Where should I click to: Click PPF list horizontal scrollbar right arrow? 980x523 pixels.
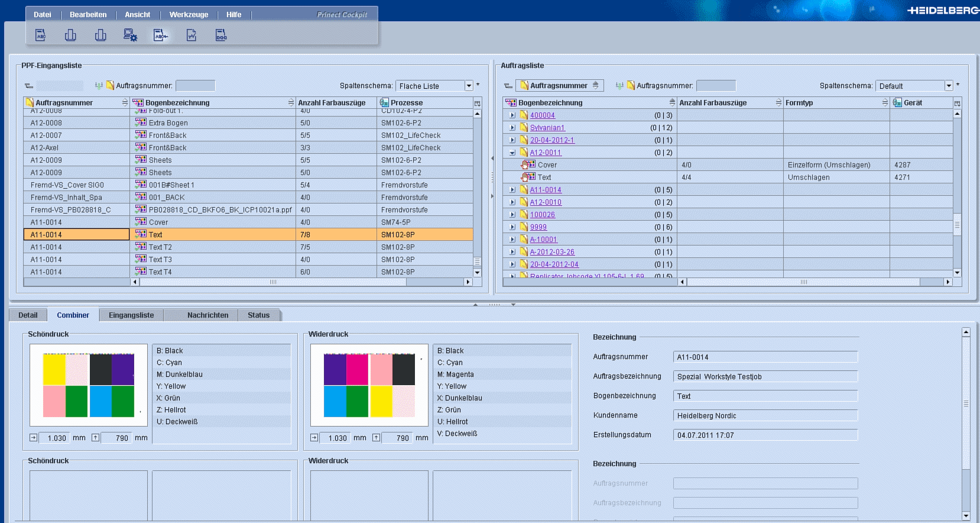pyautogui.click(x=468, y=282)
